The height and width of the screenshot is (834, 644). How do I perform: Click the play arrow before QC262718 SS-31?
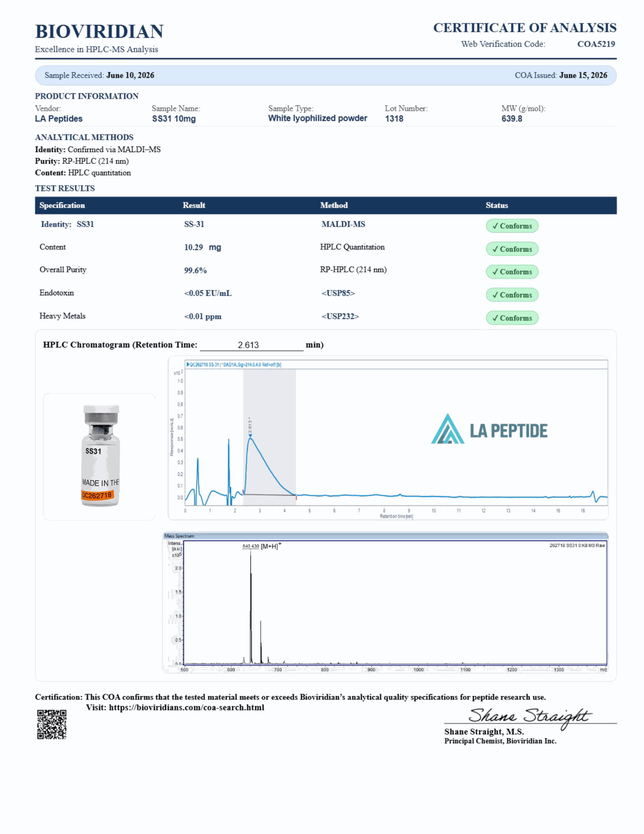(188, 364)
